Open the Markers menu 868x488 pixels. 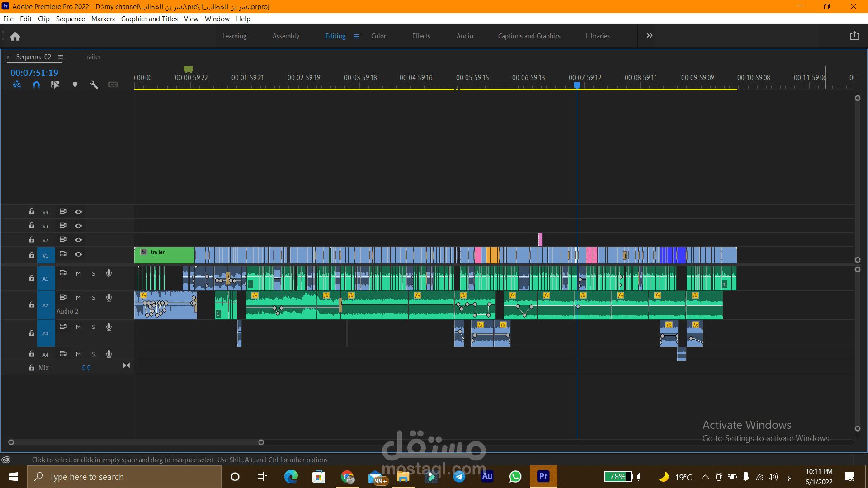[x=103, y=19]
